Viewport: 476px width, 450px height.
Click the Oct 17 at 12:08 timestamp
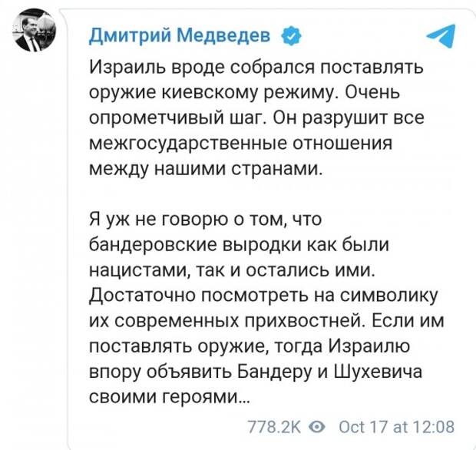[398, 426]
